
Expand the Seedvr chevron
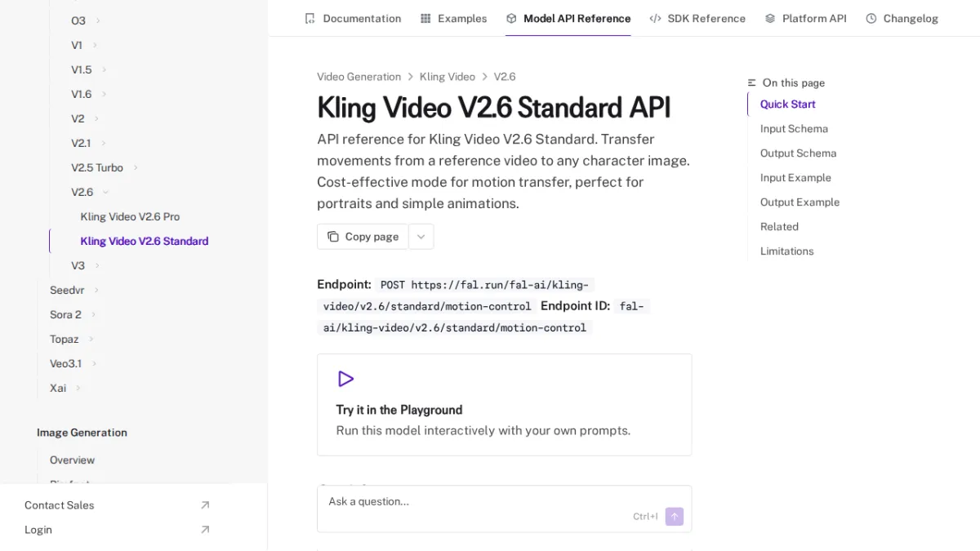point(96,290)
